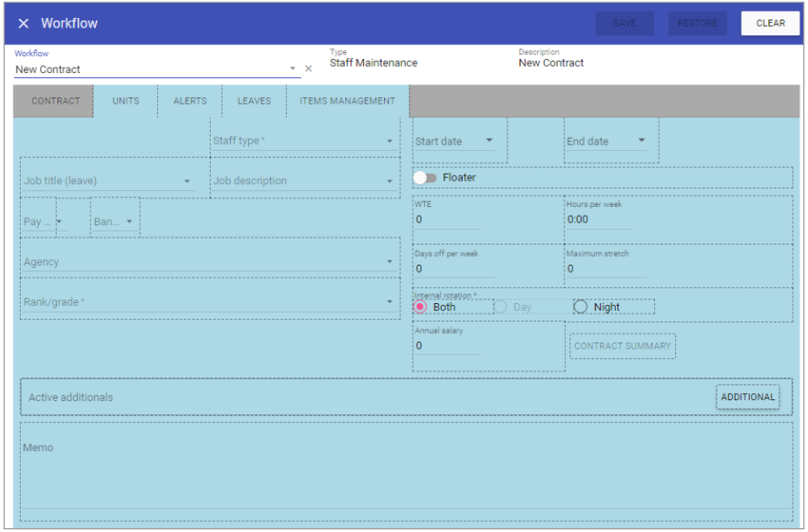
Task: Open the Start date picker
Action: tap(490, 142)
